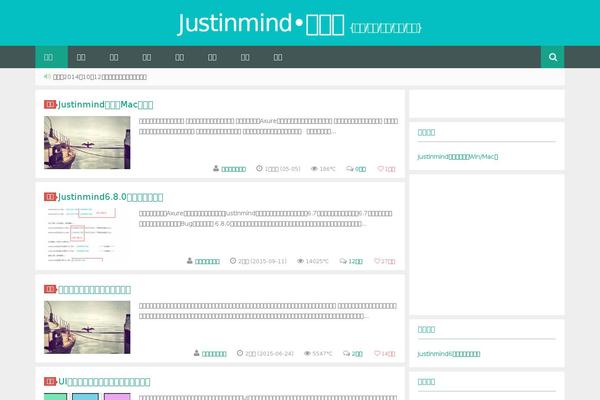600x400 pixels.
Task: Click the comment icon on the 2015-06-24 post
Action: (346, 353)
